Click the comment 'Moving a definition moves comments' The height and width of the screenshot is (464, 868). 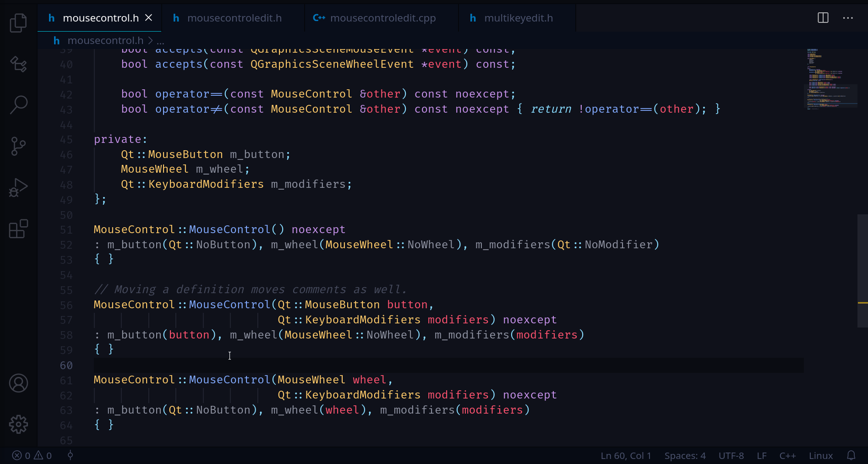coord(230,289)
